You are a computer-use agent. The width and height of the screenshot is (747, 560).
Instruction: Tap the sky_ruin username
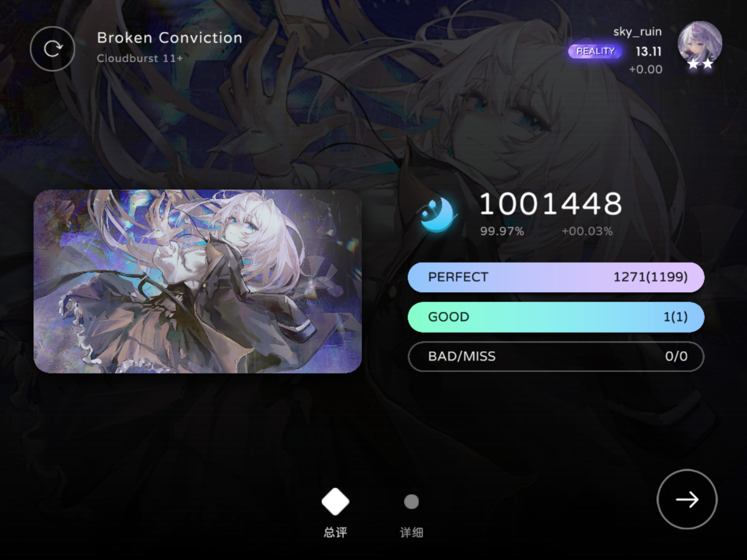(x=637, y=32)
